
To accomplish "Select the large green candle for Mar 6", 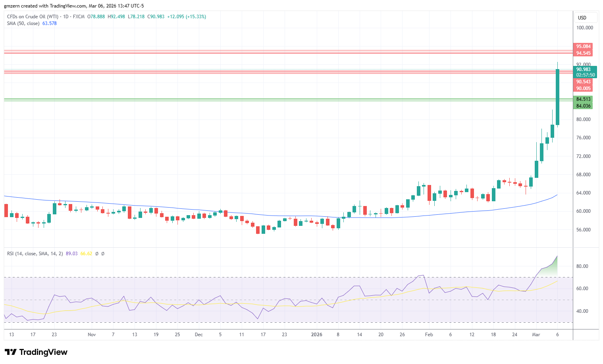I will 558,97.
